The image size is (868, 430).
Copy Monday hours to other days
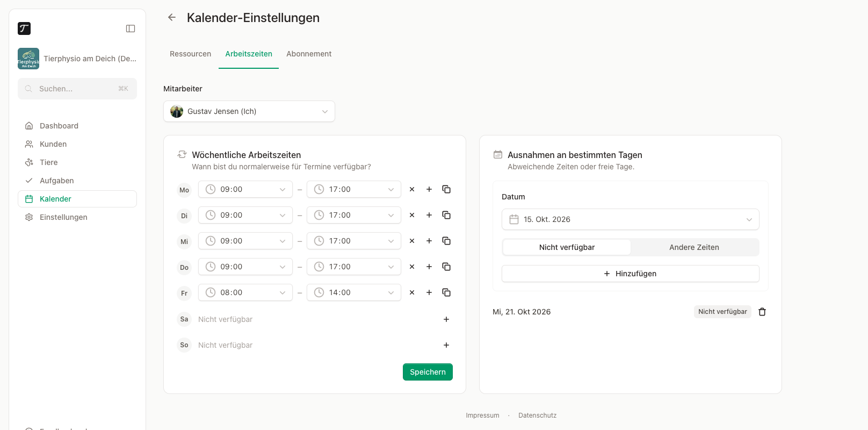click(446, 189)
